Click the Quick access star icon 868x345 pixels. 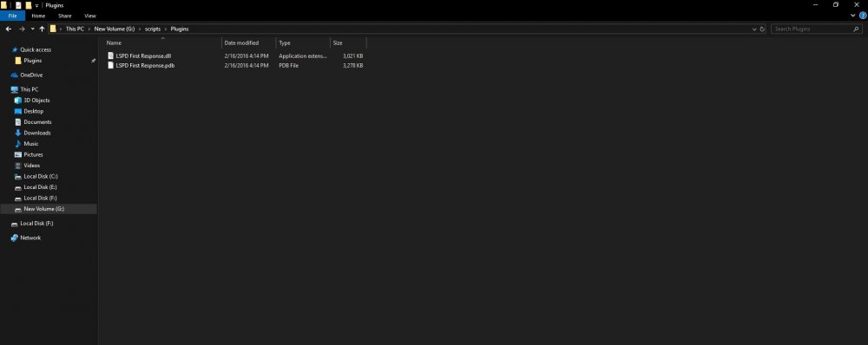(x=15, y=49)
